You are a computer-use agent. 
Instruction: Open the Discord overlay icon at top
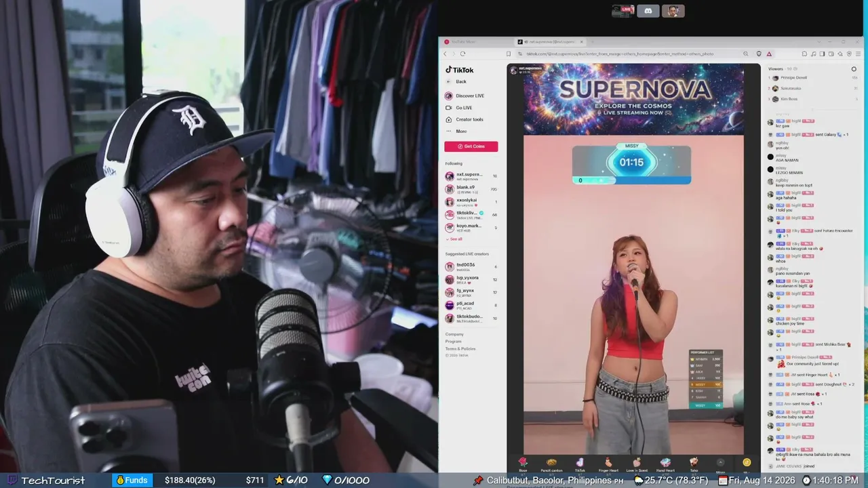648,11
